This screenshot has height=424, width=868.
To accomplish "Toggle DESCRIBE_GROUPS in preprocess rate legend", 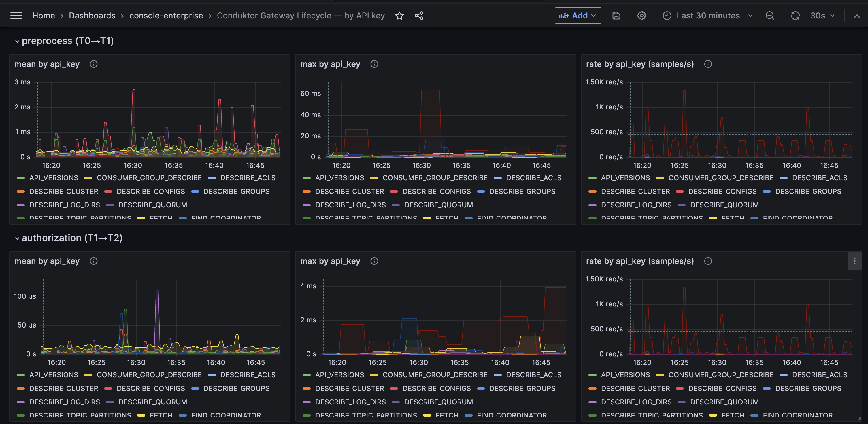I will (x=808, y=191).
